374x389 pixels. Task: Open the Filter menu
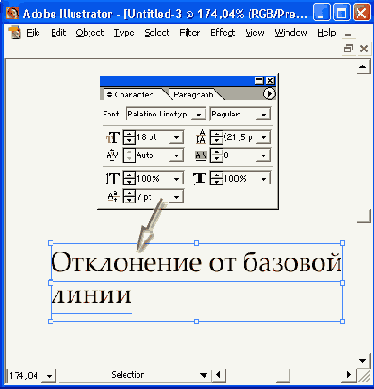pyautogui.click(x=189, y=33)
